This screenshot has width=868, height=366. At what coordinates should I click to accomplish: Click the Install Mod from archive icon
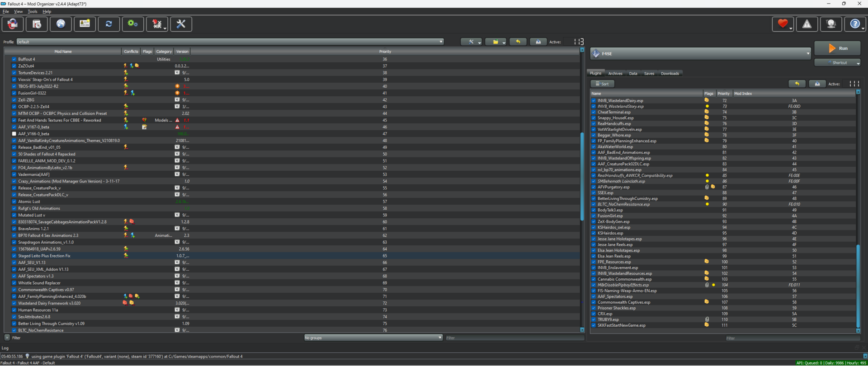[x=37, y=24]
